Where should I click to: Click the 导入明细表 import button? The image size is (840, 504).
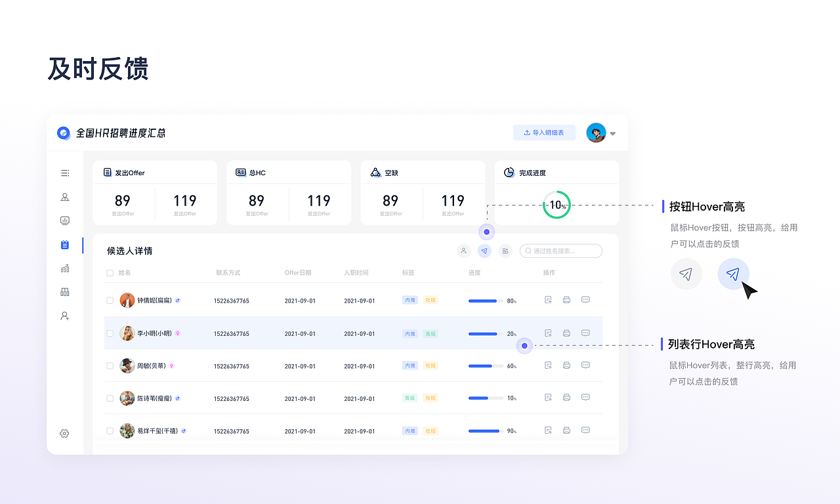[544, 133]
